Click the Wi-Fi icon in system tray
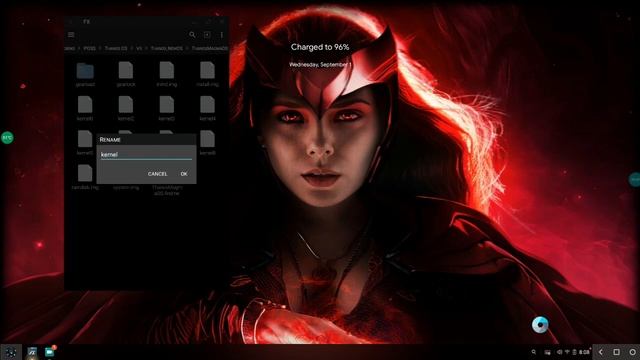The width and height of the screenshot is (640, 360). pyautogui.click(x=567, y=352)
